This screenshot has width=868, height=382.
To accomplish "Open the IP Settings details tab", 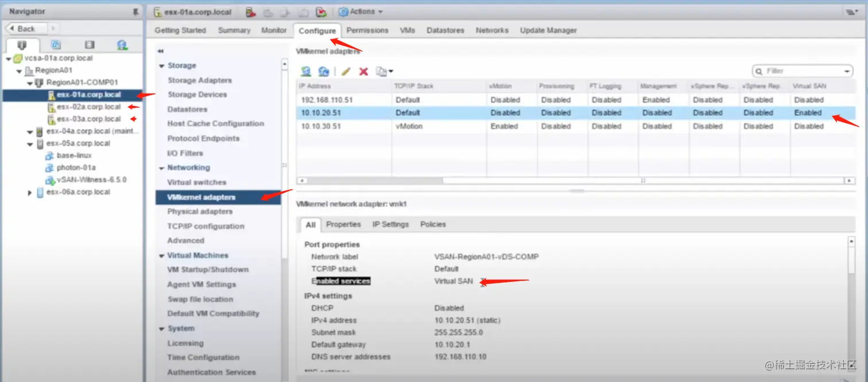I will pos(390,224).
